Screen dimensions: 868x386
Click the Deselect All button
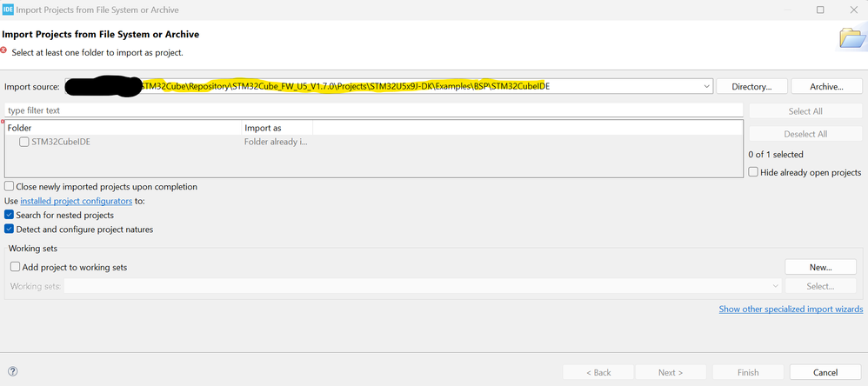[x=805, y=134]
